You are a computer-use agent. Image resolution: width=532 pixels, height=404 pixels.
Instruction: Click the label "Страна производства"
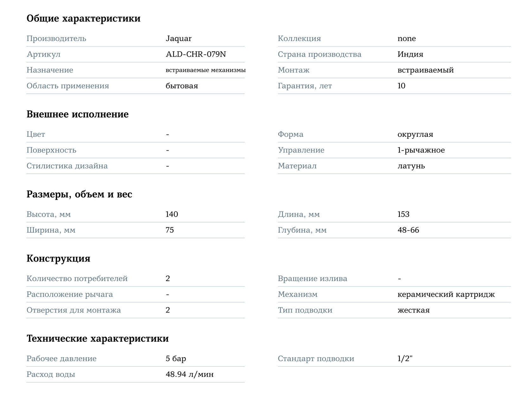pos(320,54)
